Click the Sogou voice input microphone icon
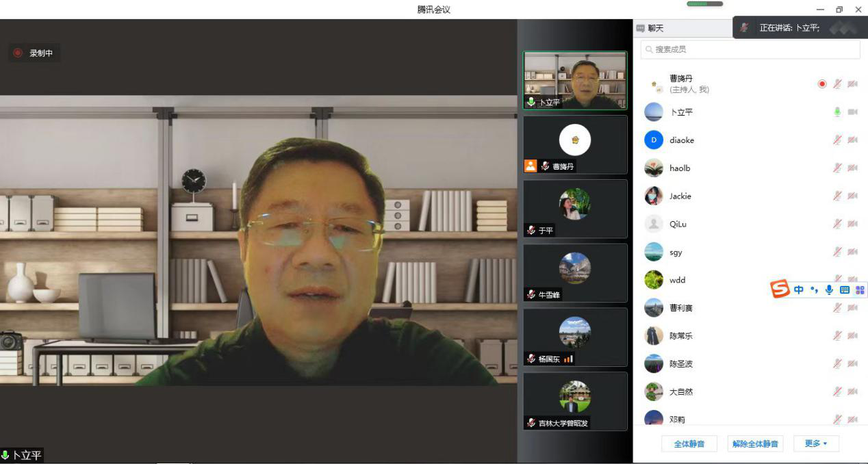 click(x=829, y=290)
